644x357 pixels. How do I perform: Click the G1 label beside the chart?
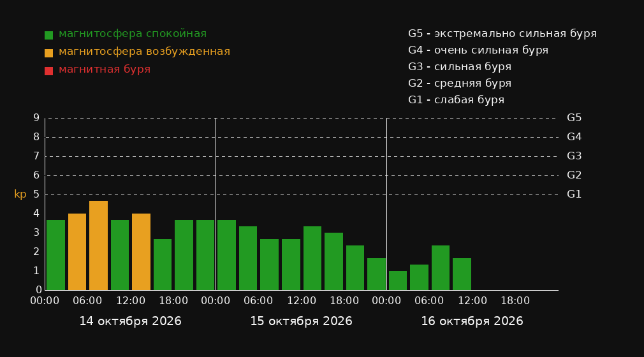coord(574,194)
